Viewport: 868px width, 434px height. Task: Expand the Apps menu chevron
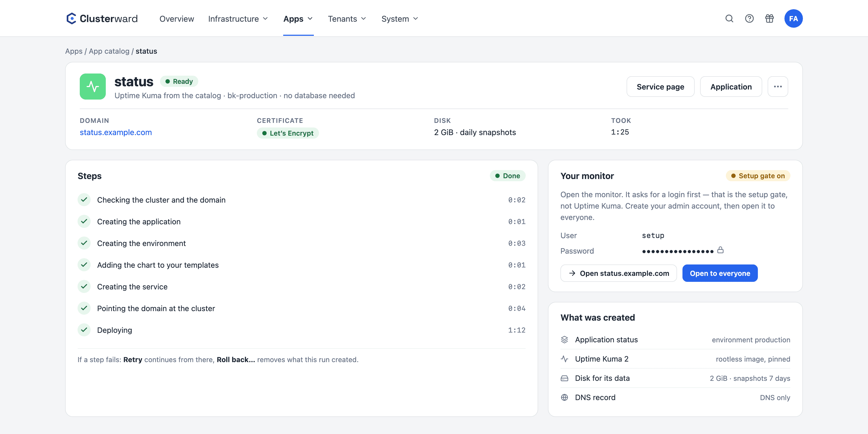[x=310, y=19]
